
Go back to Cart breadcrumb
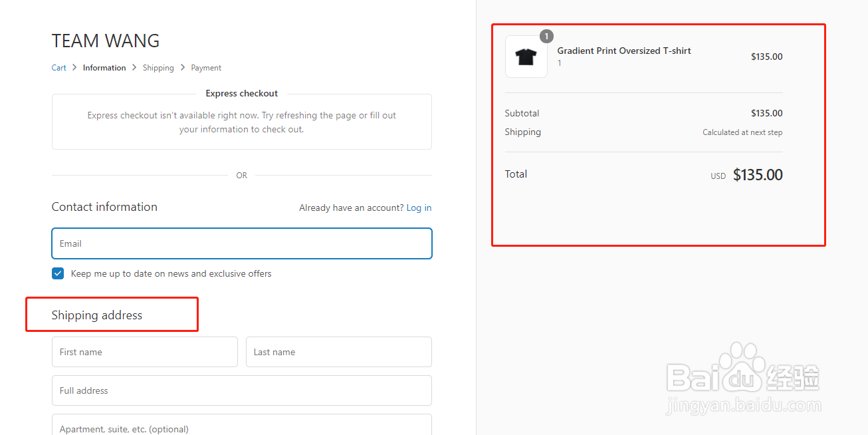59,68
